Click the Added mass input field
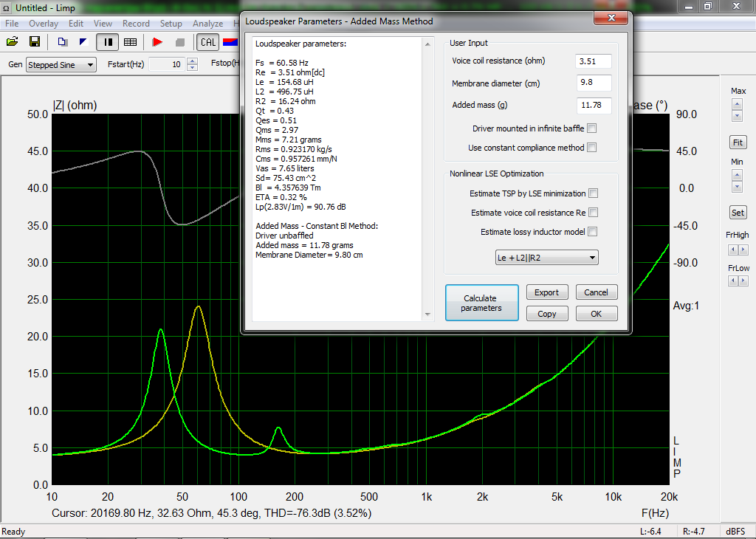756x539 pixels. tap(594, 105)
